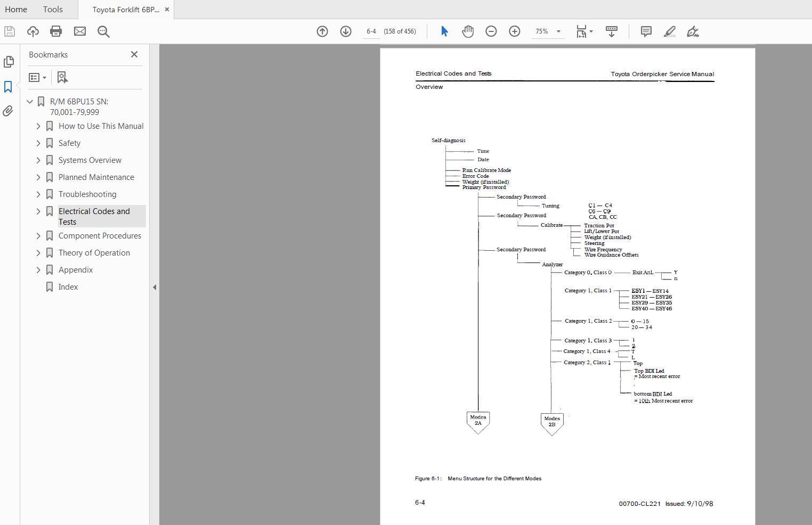Email the document via the envelope icon

tap(80, 31)
